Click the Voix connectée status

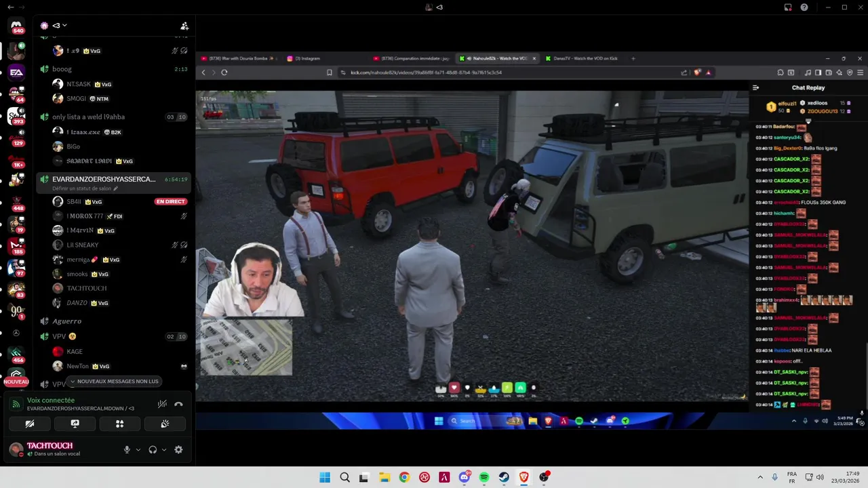click(51, 401)
